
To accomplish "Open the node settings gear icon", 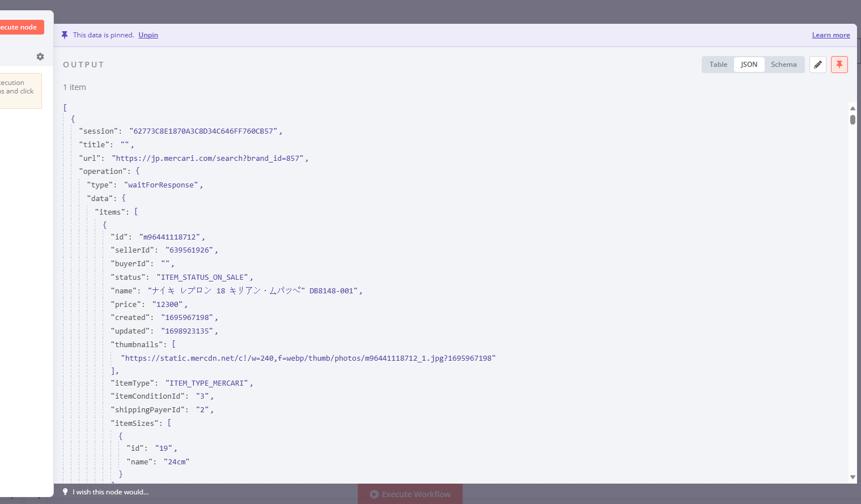I will tap(40, 57).
